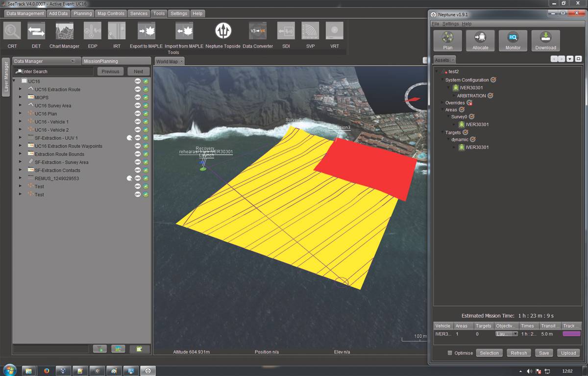
Task: Switch to the MissionPlanning tab
Action: pos(100,61)
